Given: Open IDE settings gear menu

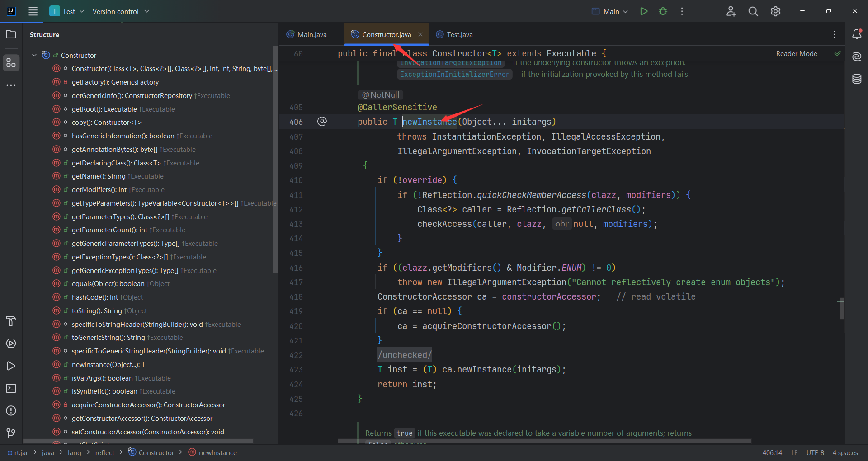Looking at the screenshot, I should coord(775,11).
